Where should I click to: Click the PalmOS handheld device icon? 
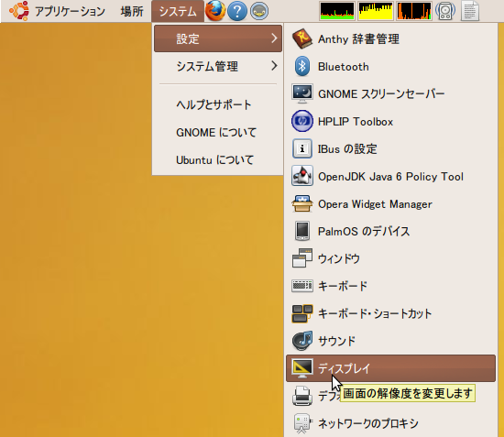pos(302,231)
